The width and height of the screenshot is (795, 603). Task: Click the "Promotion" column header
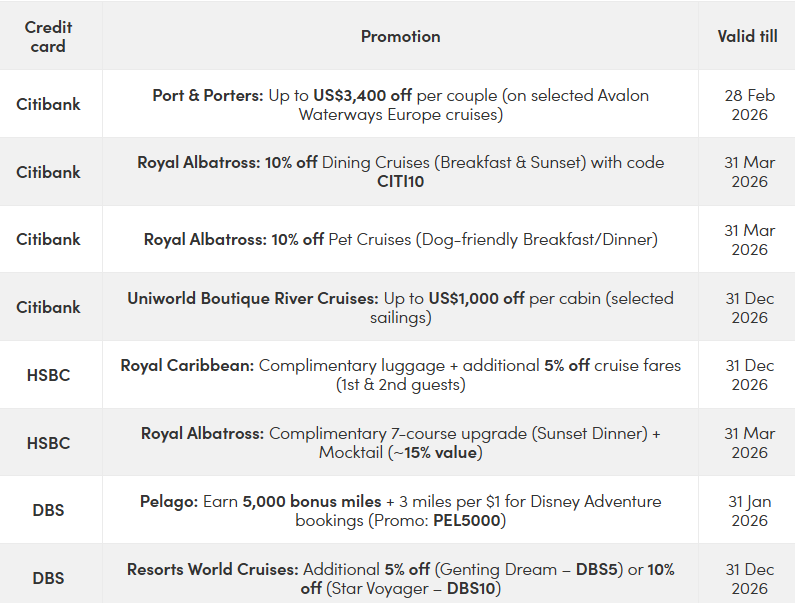click(x=400, y=36)
